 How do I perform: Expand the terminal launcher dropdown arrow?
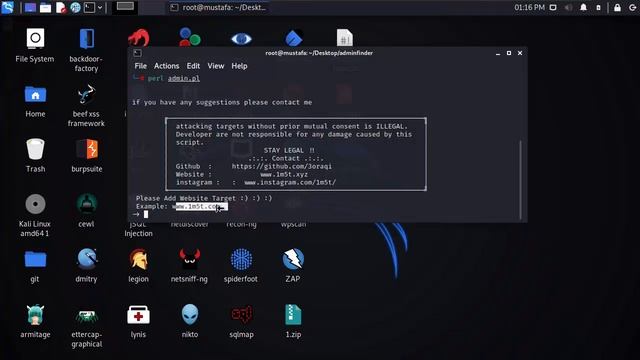100,7
